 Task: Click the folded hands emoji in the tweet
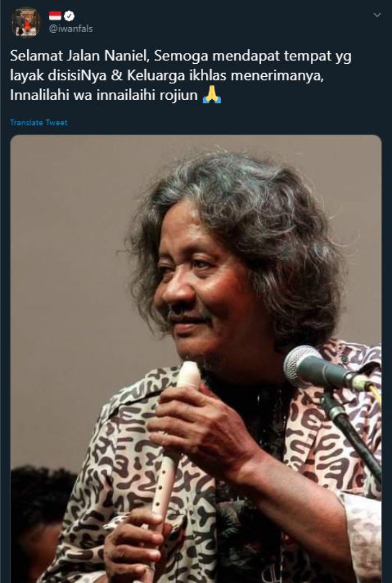coord(212,95)
